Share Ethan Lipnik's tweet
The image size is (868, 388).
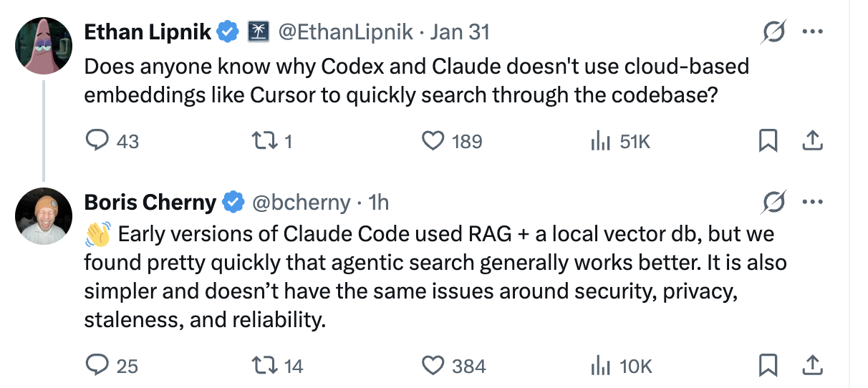[x=811, y=142]
